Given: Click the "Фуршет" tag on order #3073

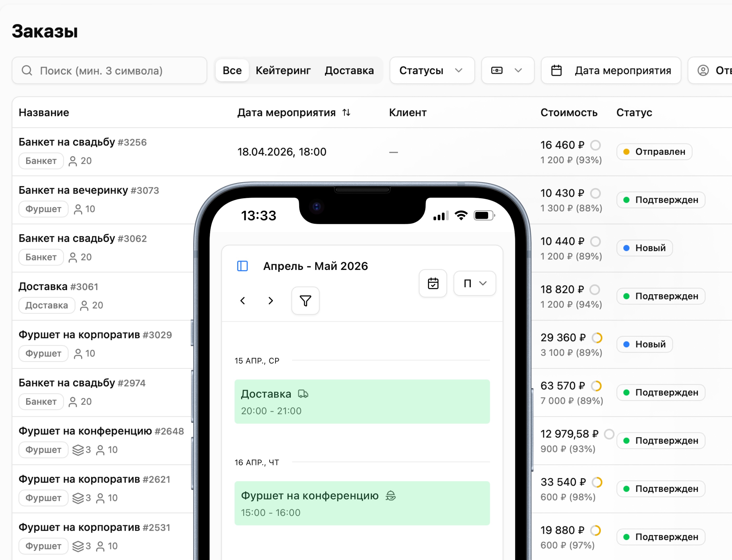Looking at the screenshot, I should (x=43, y=209).
